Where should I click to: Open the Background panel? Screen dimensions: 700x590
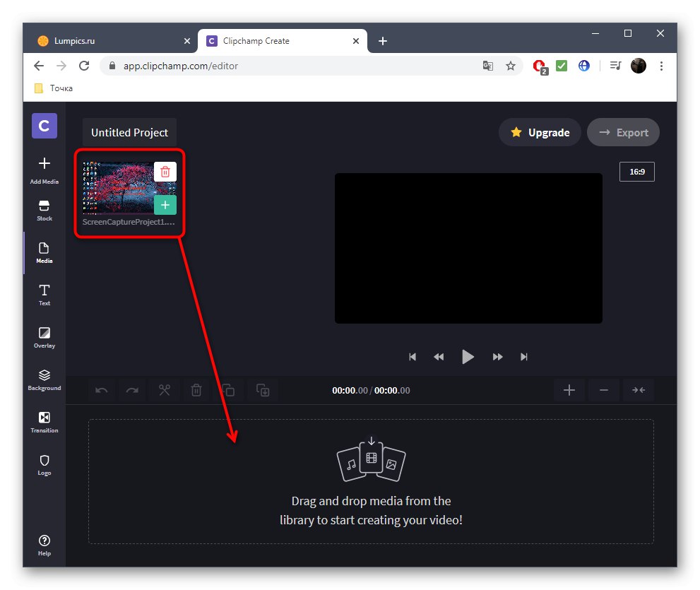click(x=44, y=379)
